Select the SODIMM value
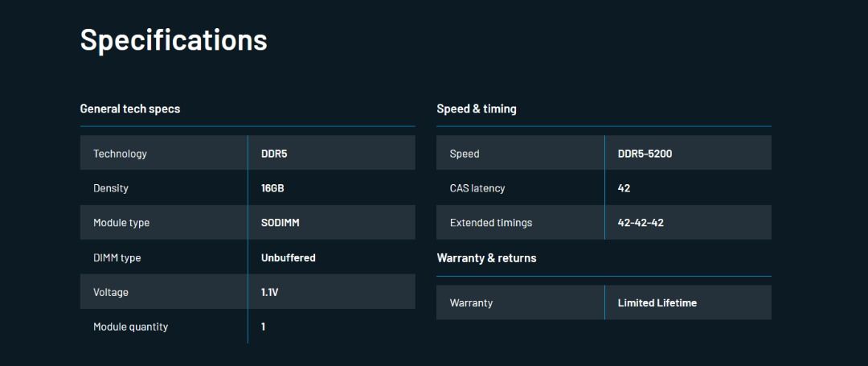The width and height of the screenshot is (868, 366). click(280, 223)
